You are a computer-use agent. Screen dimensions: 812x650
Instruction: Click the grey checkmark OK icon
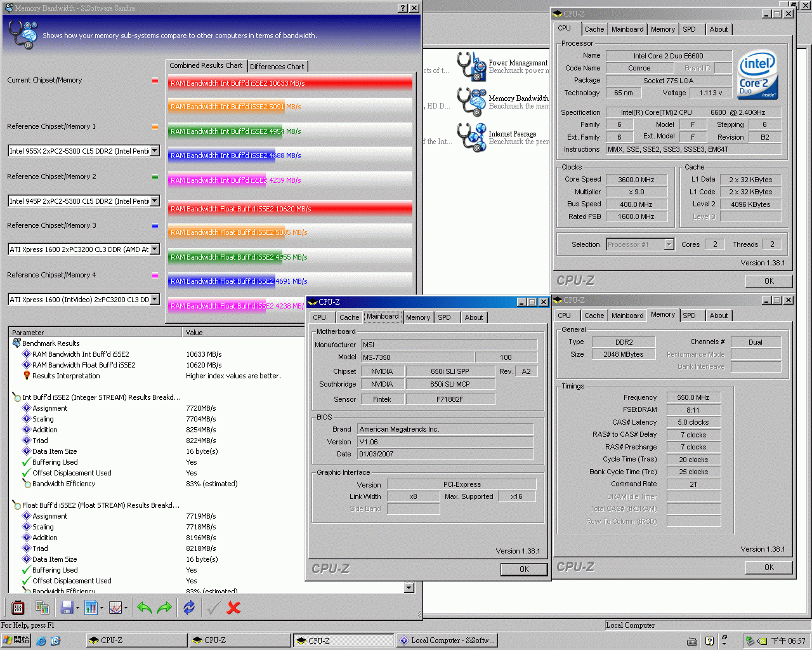(213, 608)
